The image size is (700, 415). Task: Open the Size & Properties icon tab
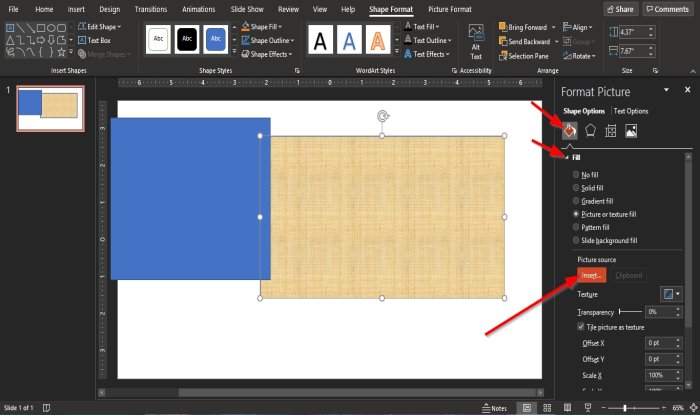[x=610, y=130]
